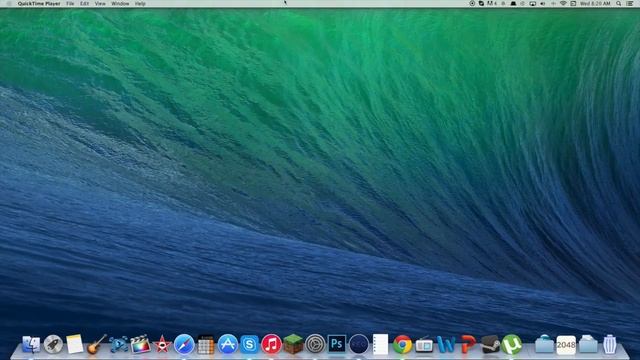Open iMovie star icon in dock
Image resolution: width=640 pixels, height=360 pixels.
coord(162,344)
